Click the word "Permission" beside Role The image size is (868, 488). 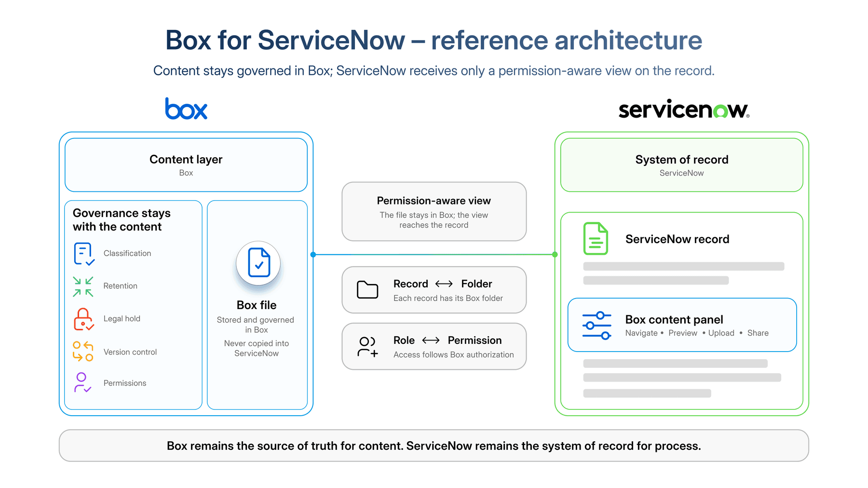point(475,340)
